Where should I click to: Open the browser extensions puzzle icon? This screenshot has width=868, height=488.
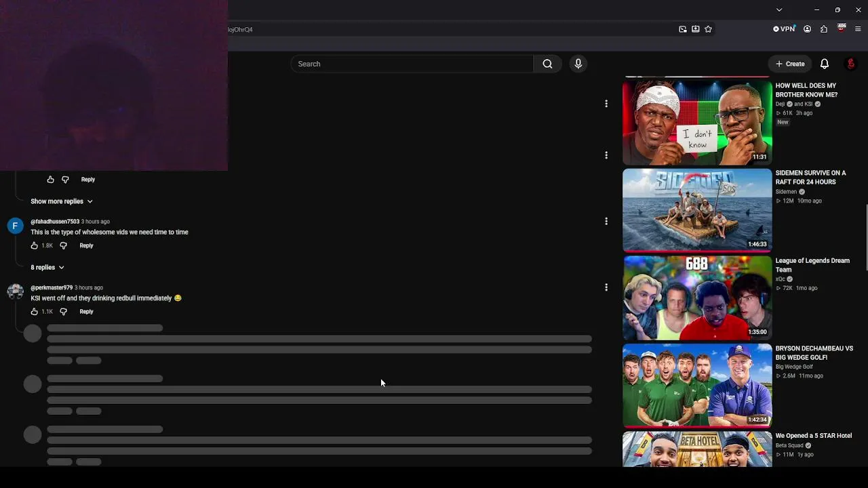[x=824, y=29]
